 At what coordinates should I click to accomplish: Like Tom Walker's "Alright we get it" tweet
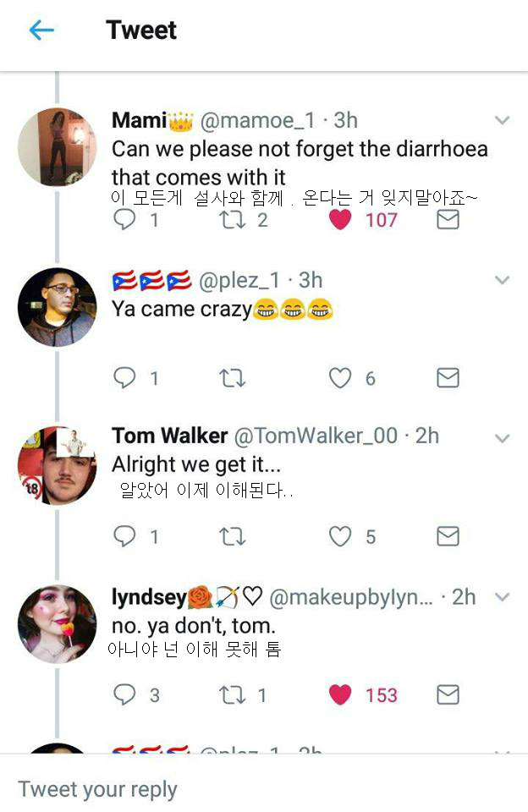pyautogui.click(x=340, y=536)
